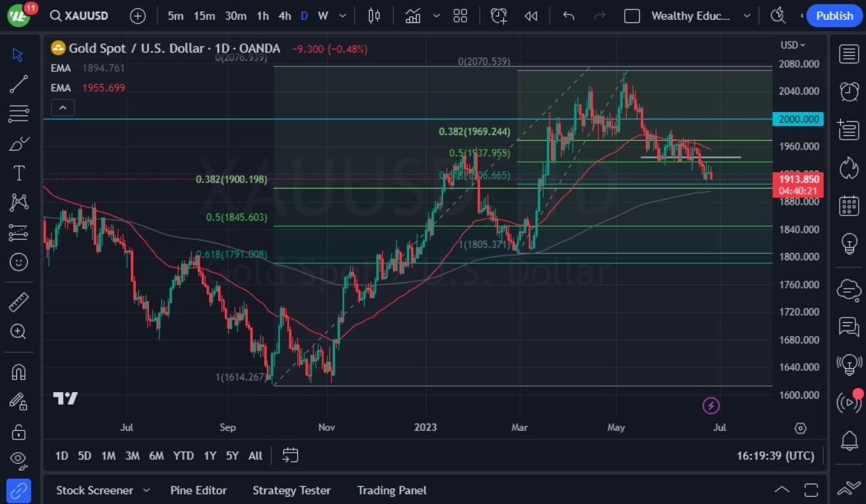Screen dimensions: 866x504
Task: Toggle magnet snapping mode
Action: (x=18, y=371)
